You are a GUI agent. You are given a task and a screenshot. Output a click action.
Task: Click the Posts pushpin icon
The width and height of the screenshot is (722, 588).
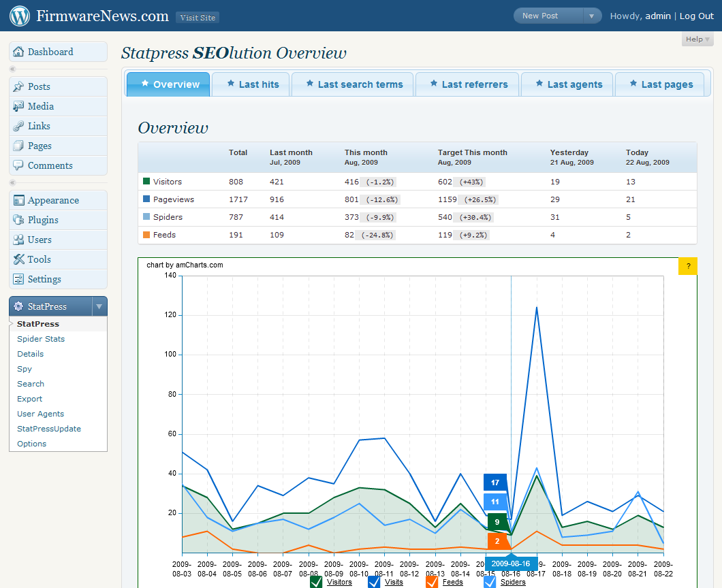click(18, 87)
